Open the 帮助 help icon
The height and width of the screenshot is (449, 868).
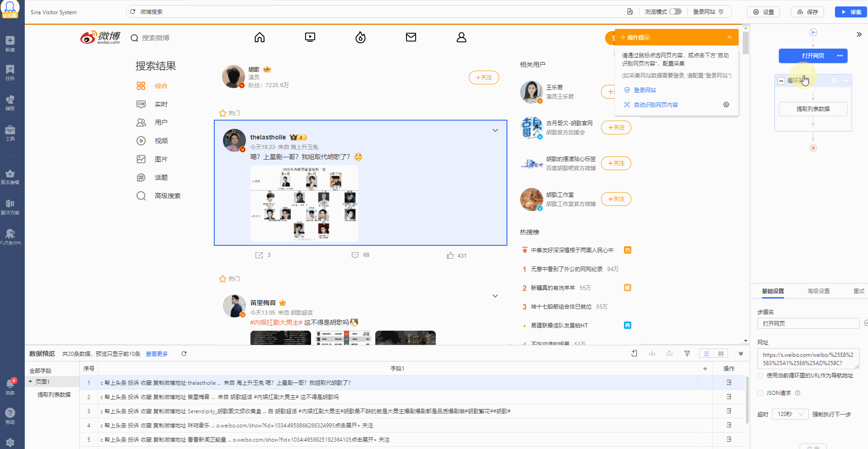tap(10, 416)
